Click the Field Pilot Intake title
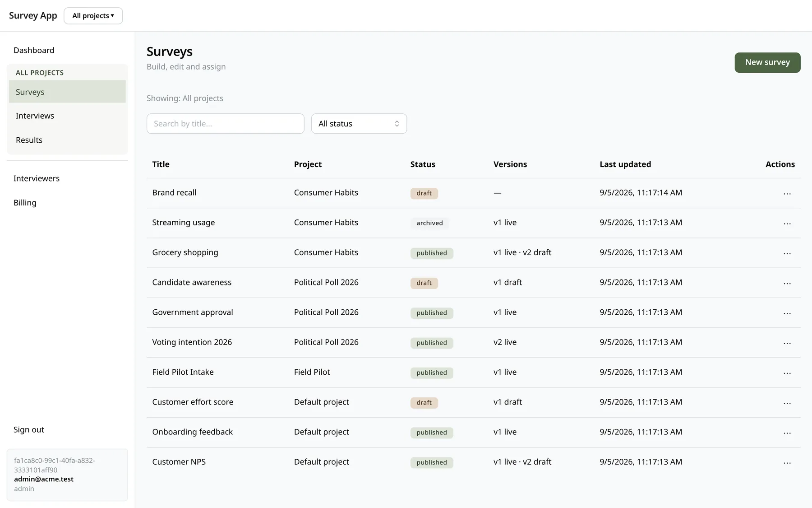Viewport: 812px width, 508px height. coord(183,372)
